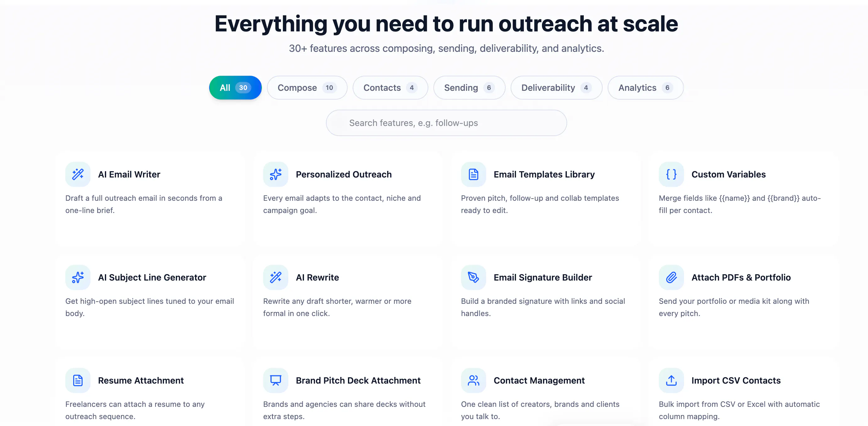The image size is (868, 426).
Task: Open the AI Email Writer title
Action: [129, 174]
